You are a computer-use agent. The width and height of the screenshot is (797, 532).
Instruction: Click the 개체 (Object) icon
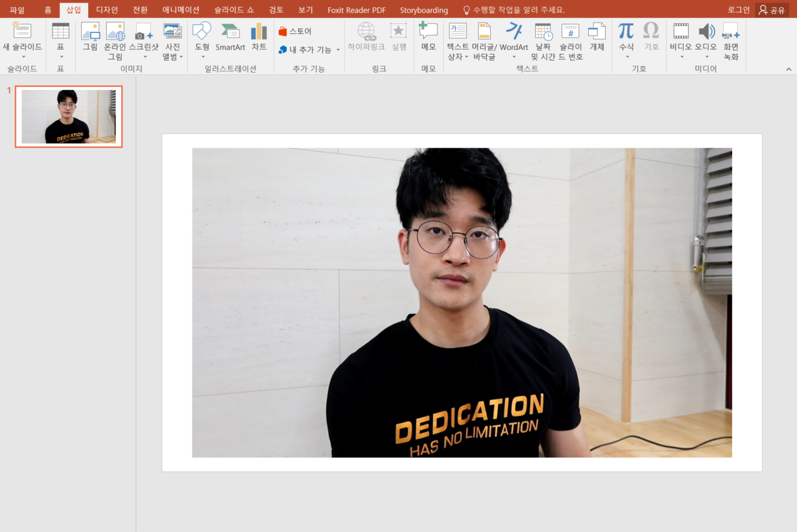tap(597, 31)
